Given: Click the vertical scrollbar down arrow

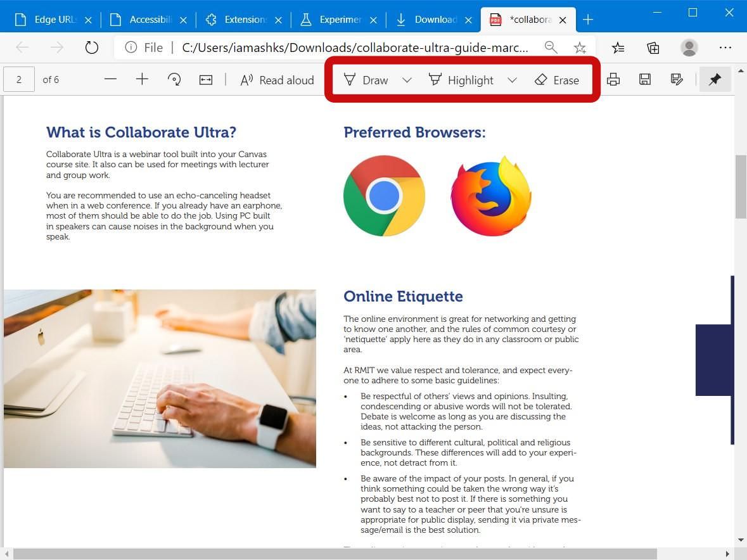Looking at the screenshot, I should point(741,540).
